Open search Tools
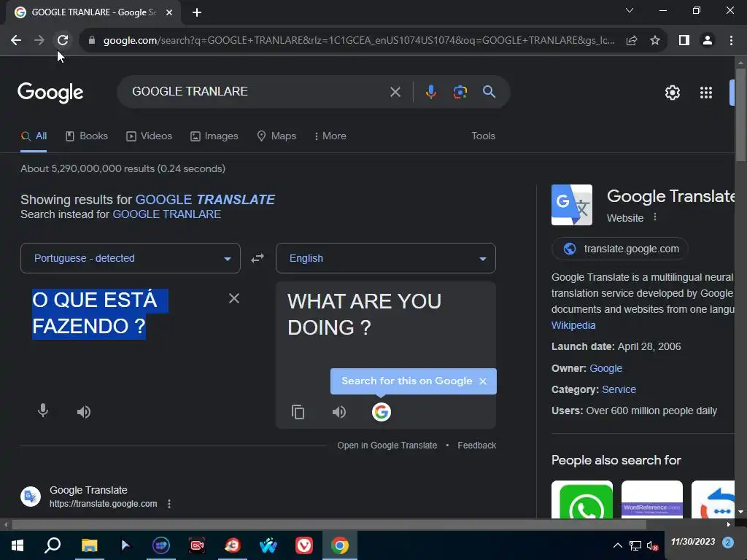This screenshot has width=747, height=560. (x=483, y=136)
